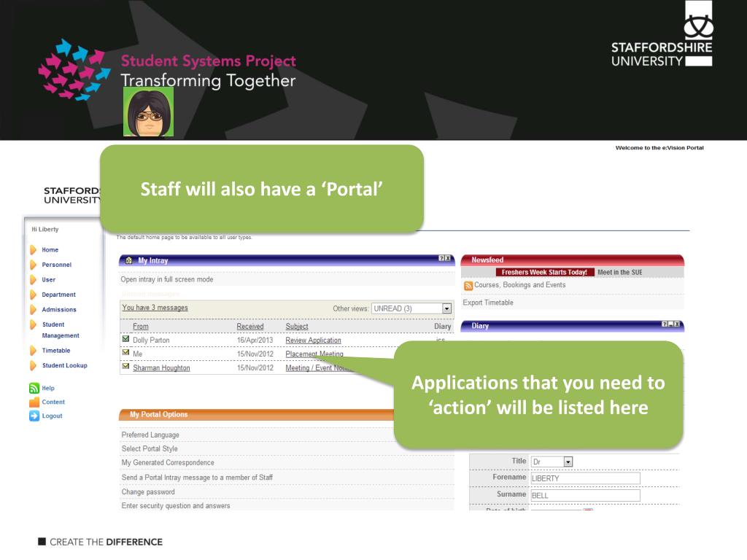Open intray in full screen mode link
Viewport: 747px width, 560px height.
coord(167,279)
